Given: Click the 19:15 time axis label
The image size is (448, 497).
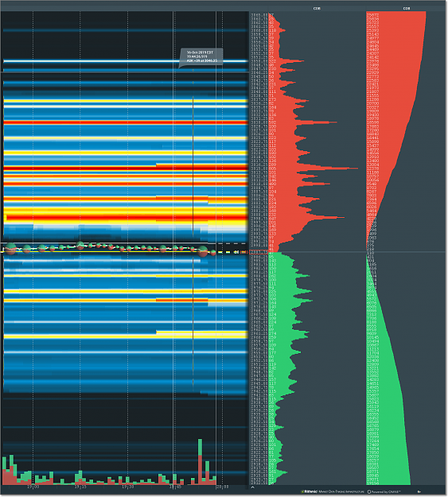Looking at the screenshot, I should [80, 487].
